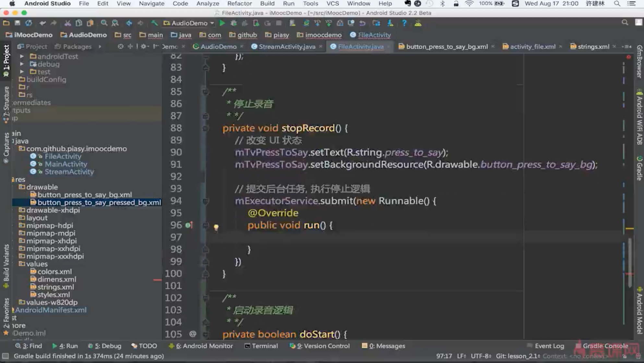This screenshot has width=644, height=363.
Task: Click the Android robot icon in the toolbar
Action: pyautogui.click(x=418, y=23)
